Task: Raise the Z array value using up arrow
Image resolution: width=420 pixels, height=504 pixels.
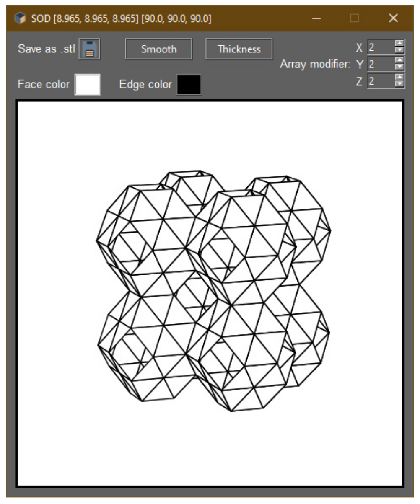Action: coord(400,78)
